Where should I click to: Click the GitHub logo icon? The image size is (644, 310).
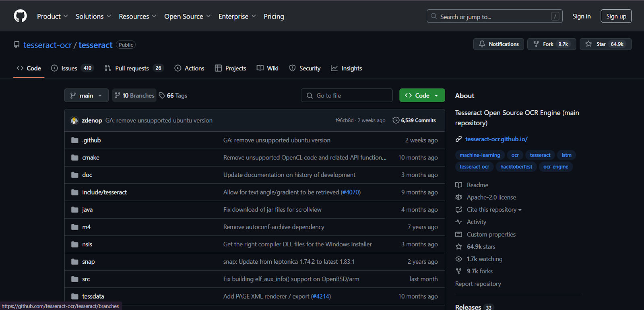point(20,16)
